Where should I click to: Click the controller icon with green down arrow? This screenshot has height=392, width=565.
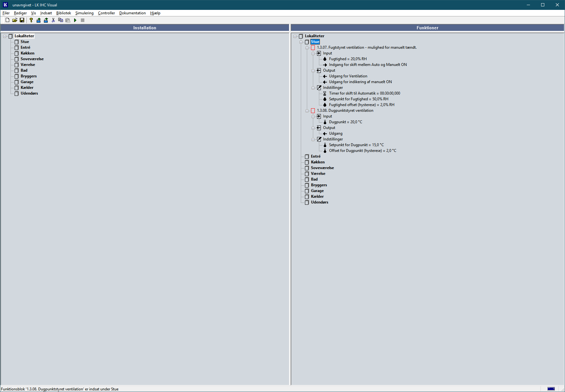point(46,20)
